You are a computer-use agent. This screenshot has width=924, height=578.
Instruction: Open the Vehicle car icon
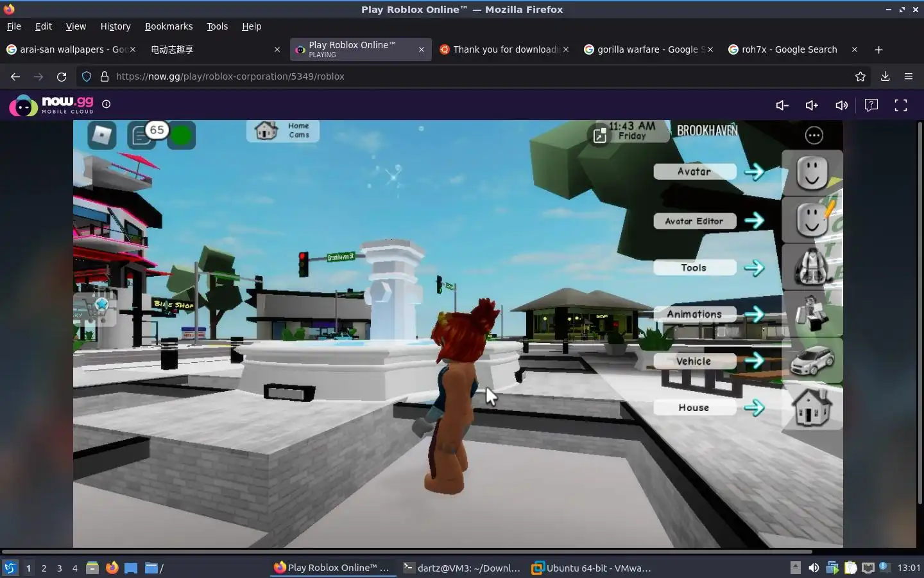(812, 360)
